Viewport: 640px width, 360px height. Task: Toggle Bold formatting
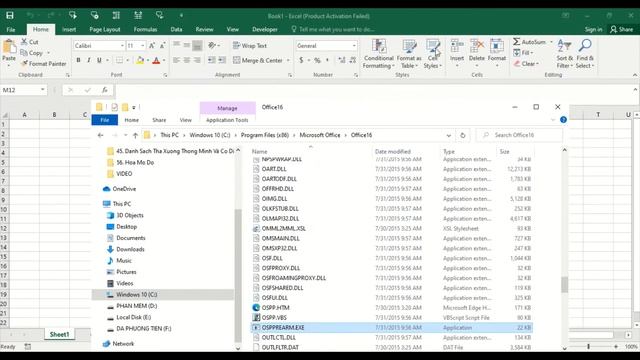78,60
